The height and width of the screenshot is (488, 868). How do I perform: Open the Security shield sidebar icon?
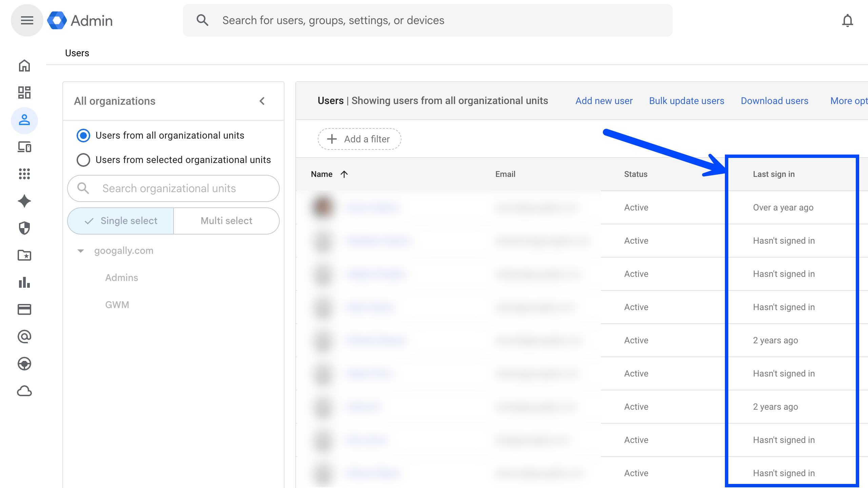click(x=24, y=228)
